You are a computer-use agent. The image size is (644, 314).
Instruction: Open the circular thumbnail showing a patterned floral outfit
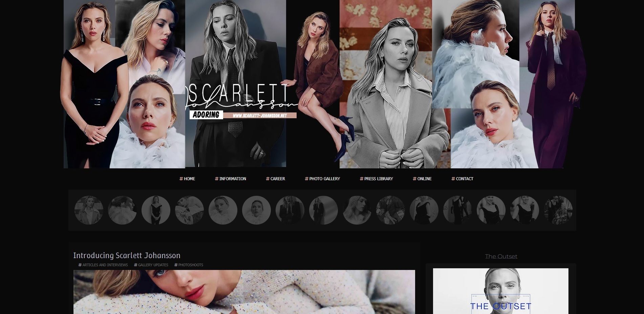pos(390,210)
